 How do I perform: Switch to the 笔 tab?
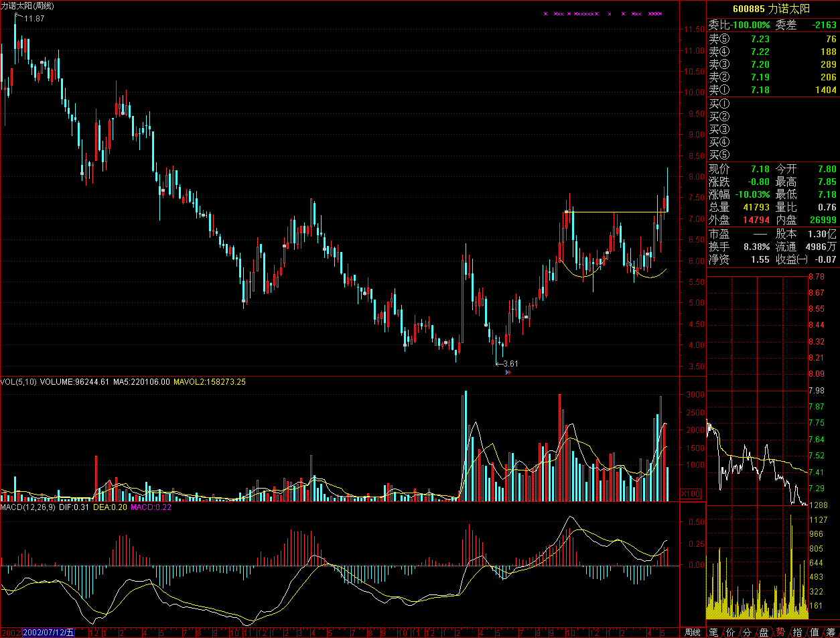714,632
